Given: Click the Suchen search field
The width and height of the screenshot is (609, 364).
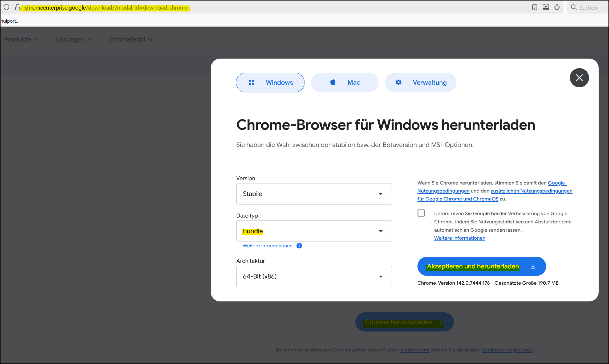Looking at the screenshot, I should pos(589,7).
